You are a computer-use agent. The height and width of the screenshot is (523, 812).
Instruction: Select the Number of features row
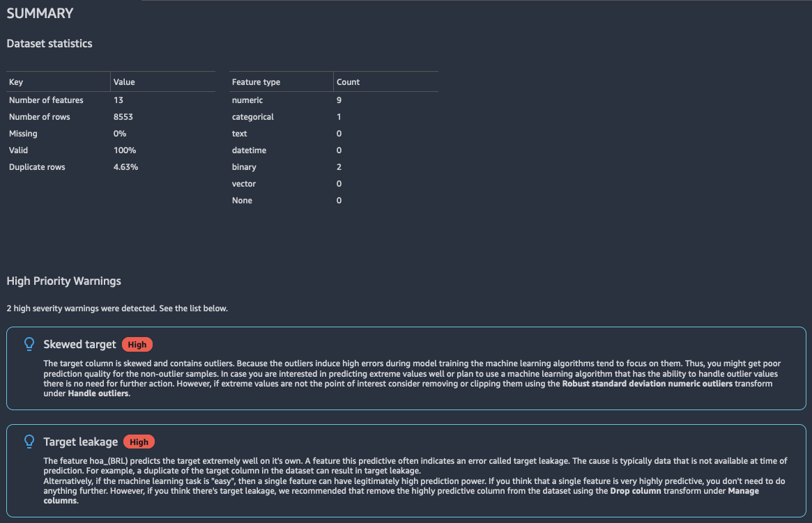(x=46, y=100)
